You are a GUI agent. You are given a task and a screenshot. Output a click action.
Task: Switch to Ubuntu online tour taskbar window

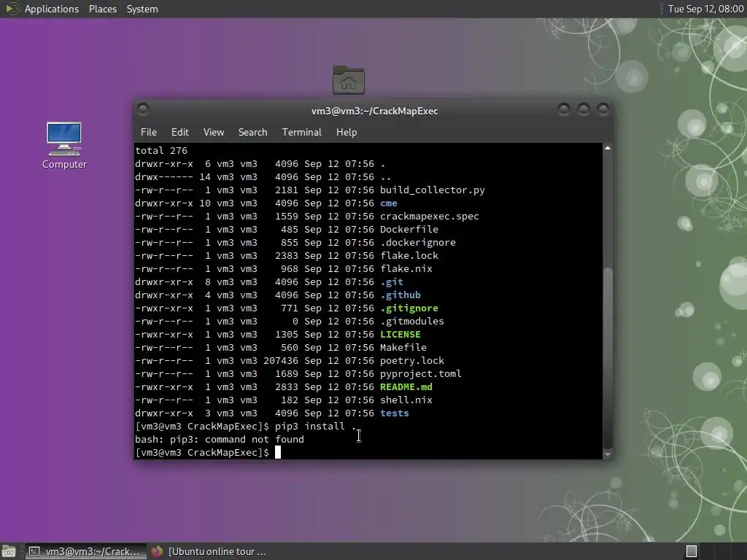(x=209, y=551)
